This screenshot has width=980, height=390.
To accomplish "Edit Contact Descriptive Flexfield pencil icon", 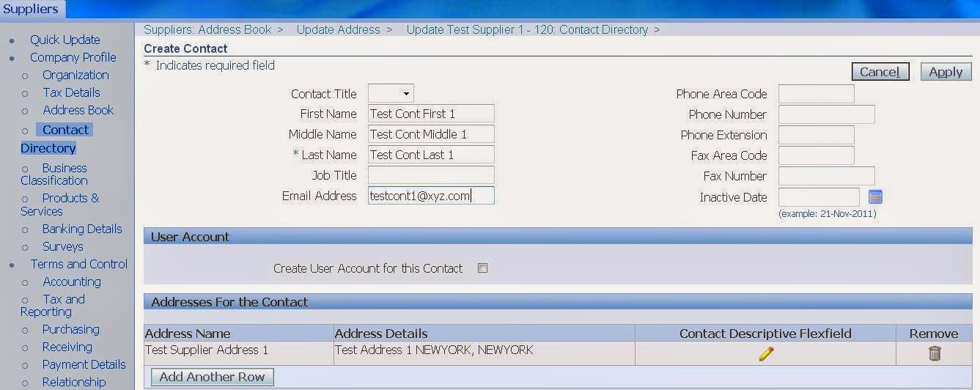I will pos(766,354).
